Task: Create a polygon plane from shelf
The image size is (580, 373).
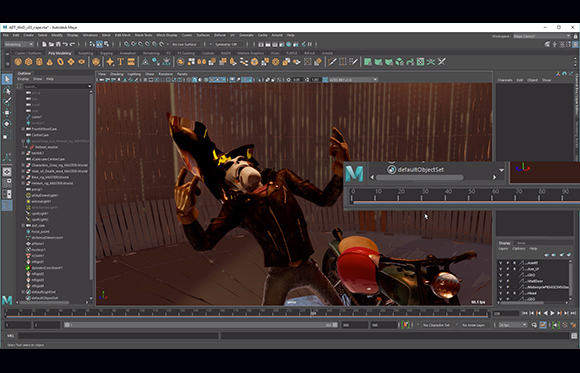Action: (x=71, y=62)
